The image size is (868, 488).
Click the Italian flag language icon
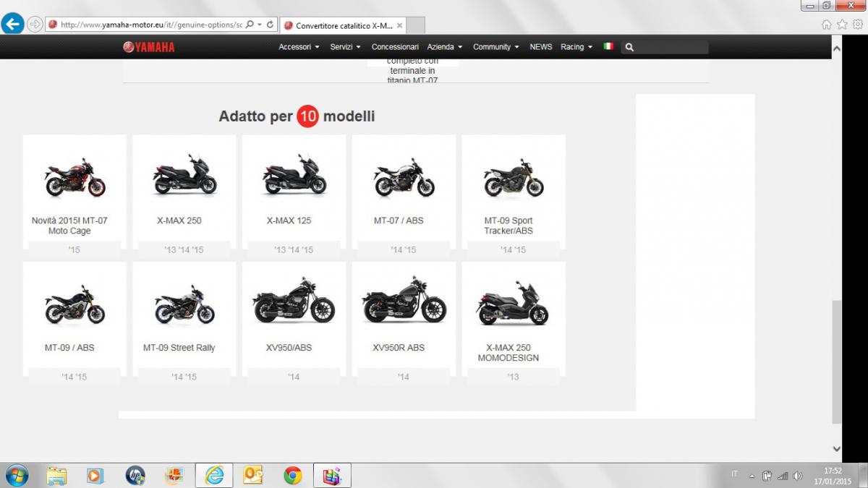[x=608, y=46]
